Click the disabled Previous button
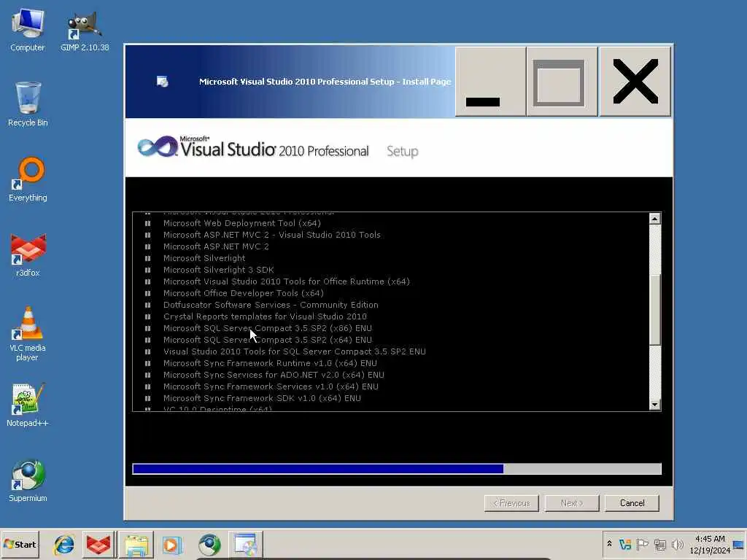The width and height of the screenshot is (747, 560). pos(511,503)
